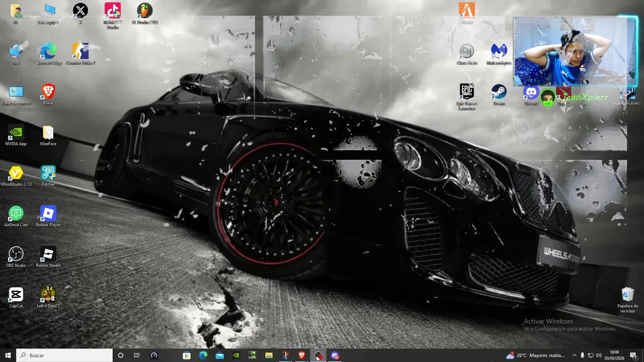Open Microsoft Store taskbar icon
Viewport: 644px width, 362px height.
point(187,355)
